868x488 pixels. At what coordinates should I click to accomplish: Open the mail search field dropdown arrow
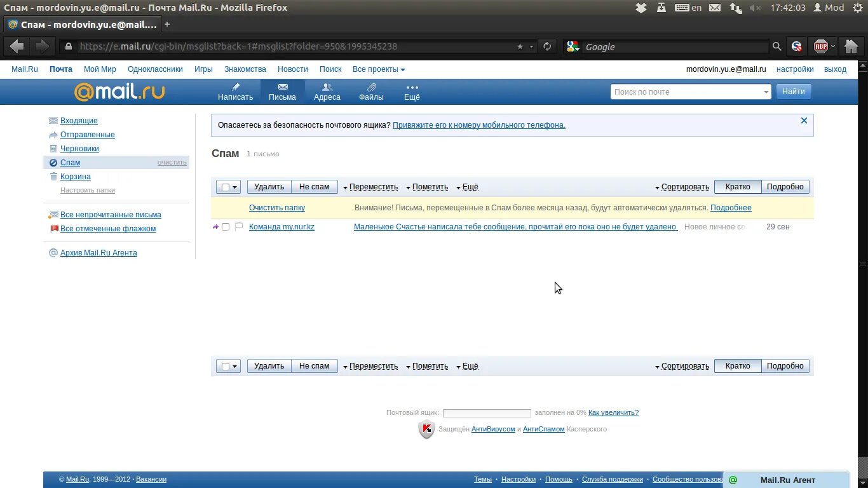click(x=766, y=92)
